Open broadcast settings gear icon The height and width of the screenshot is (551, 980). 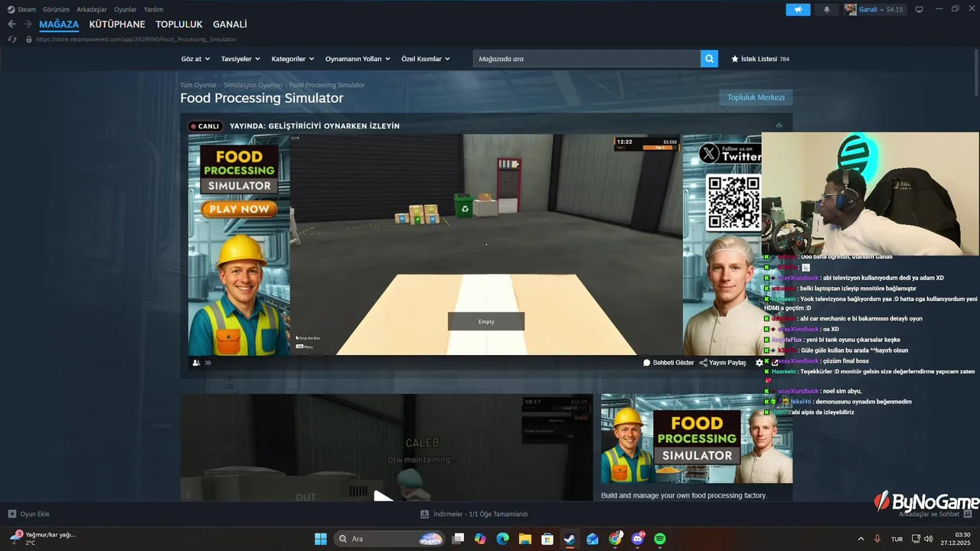759,363
